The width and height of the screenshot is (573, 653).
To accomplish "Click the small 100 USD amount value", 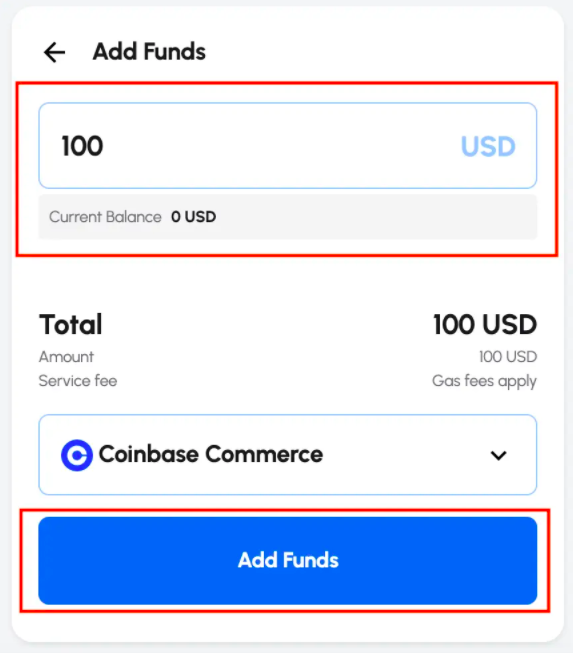I will pos(508,357).
